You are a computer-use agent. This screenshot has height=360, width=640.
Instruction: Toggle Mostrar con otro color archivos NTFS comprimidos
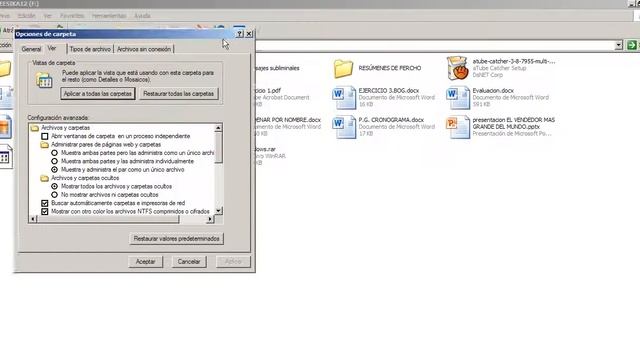(x=44, y=212)
